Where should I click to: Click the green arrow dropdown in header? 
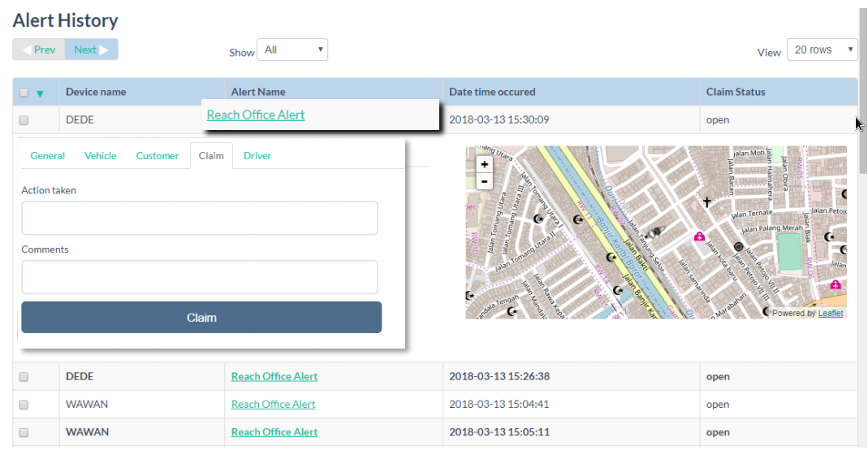pos(40,93)
